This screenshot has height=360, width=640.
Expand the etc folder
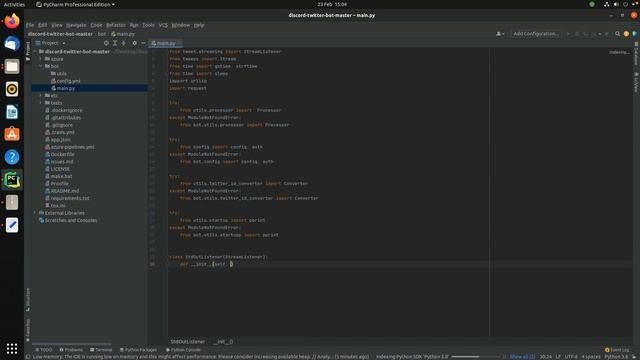[41, 96]
